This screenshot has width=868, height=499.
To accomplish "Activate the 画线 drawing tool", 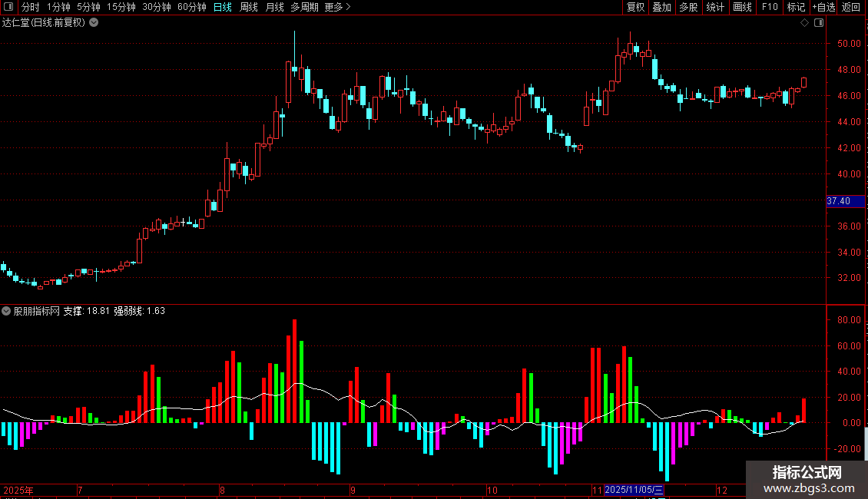I will 742,7.
